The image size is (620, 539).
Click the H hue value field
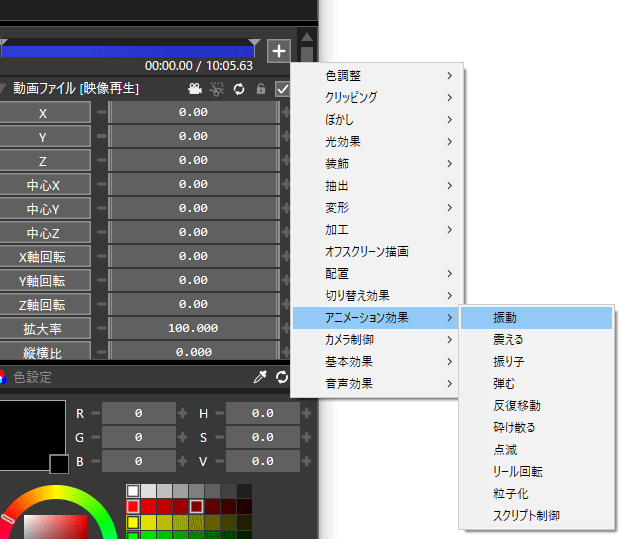coord(263,413)
